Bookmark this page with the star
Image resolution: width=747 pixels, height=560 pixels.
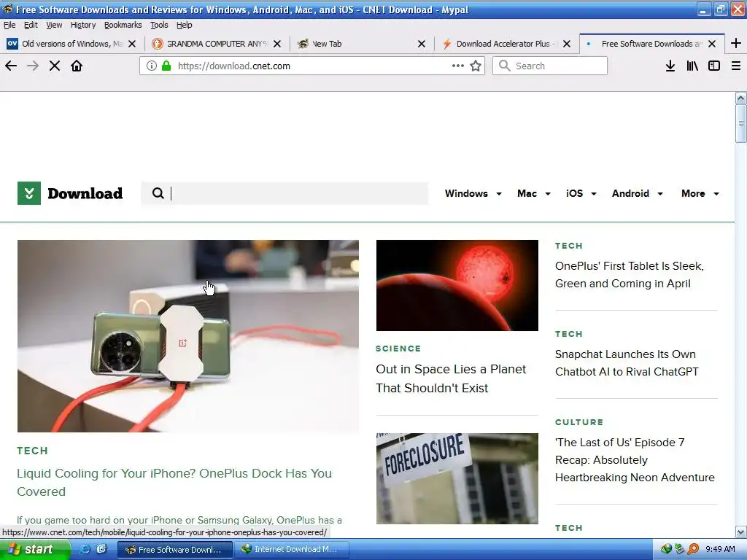click(x=476, y=66)
